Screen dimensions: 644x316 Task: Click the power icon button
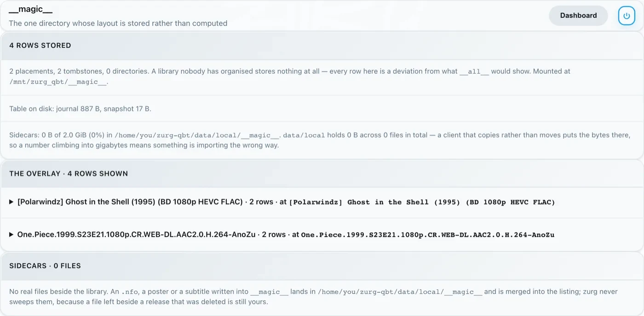pos(626,16)
